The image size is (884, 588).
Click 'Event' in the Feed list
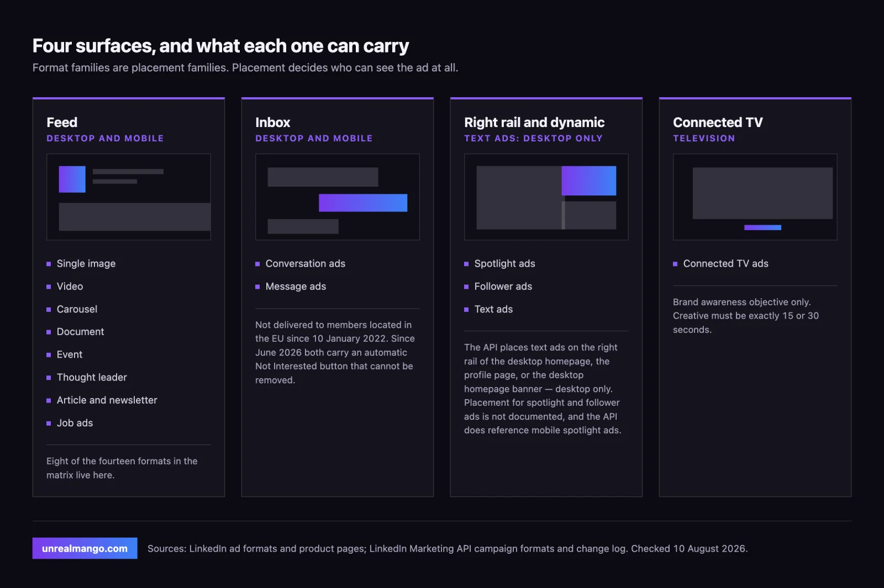tap(70, 354)
